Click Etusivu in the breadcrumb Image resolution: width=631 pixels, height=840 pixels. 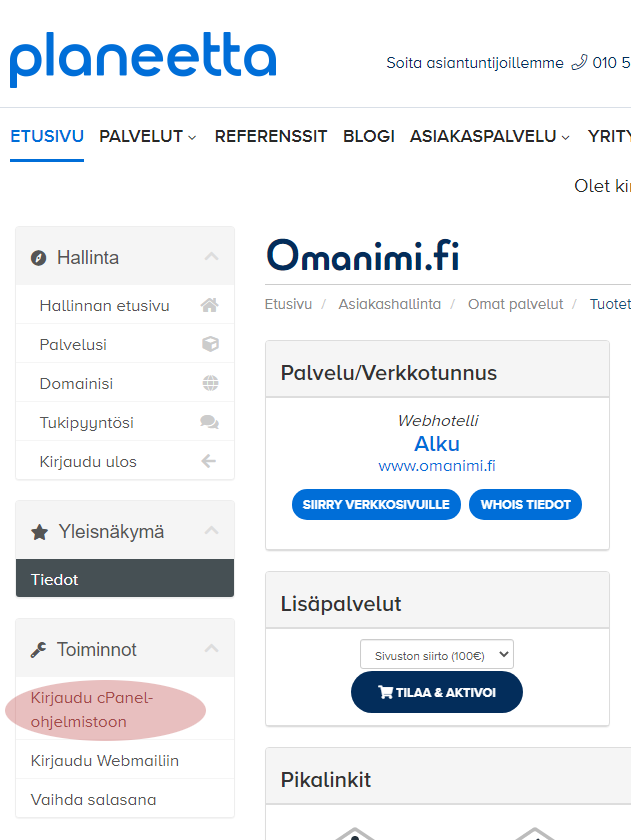(288, 304)
